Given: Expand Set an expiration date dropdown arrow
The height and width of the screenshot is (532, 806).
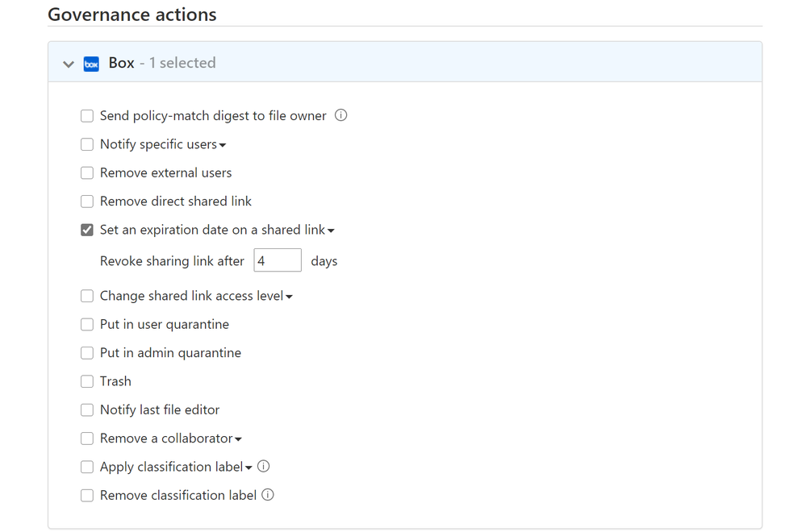Looking at the screenshot, I should tap(331, 231).
